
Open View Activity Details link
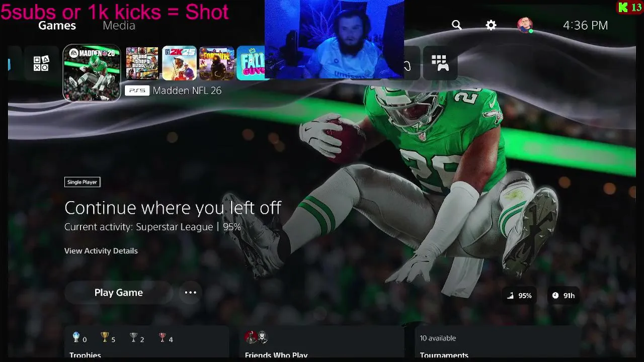(101, 251)
